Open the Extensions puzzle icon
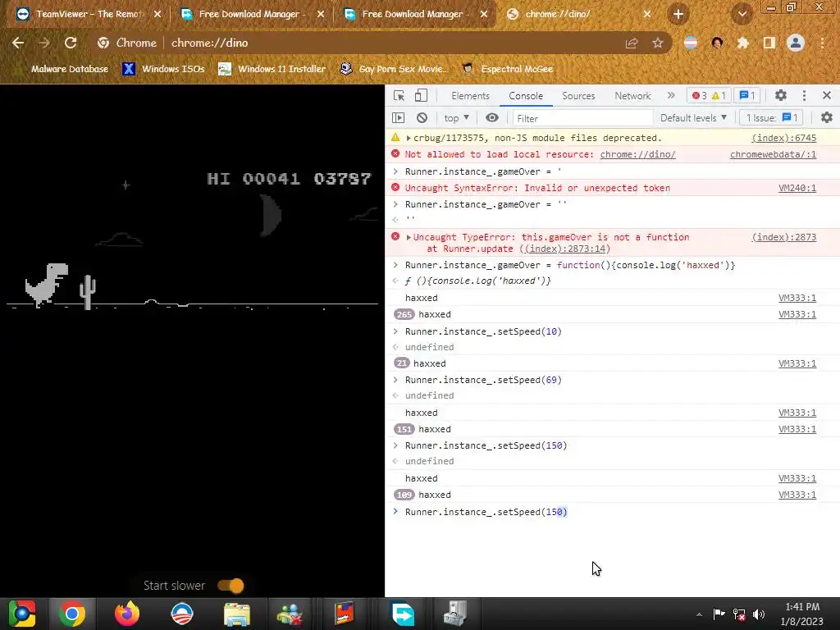Viewport: 840px width, 630px height. (742, 43)
